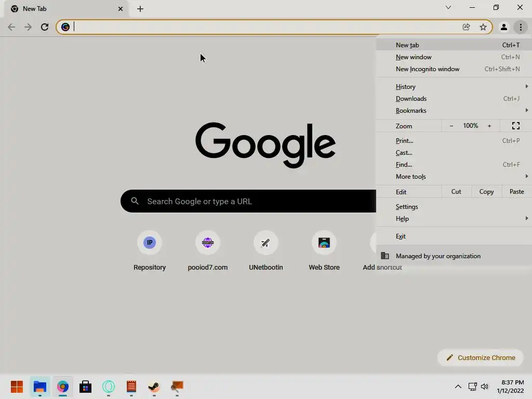Image resolution: width=532 pixels, height=399 pixels.
Task: Toggle fullscreen mode icon in Zoom row
Action: coord(516,126)
